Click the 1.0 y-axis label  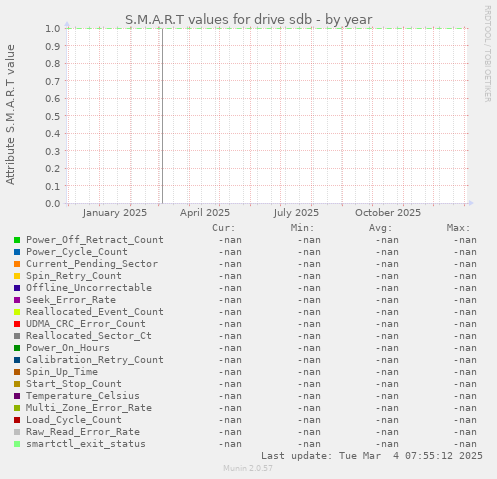tap(53, 28)
